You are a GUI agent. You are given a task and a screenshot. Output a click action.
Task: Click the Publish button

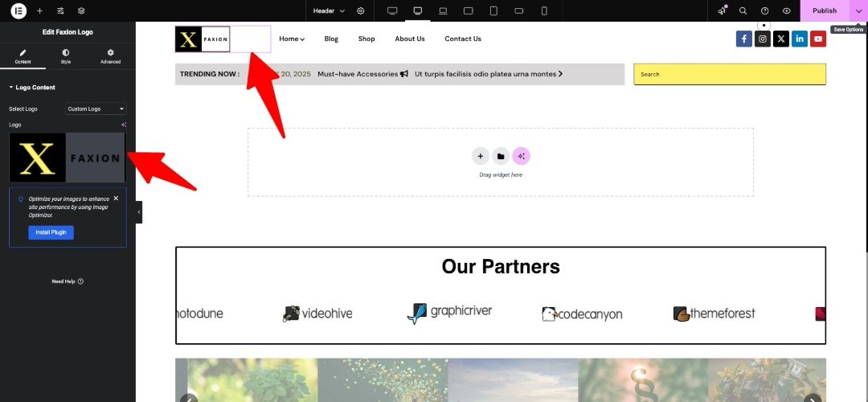coord(824,10)
